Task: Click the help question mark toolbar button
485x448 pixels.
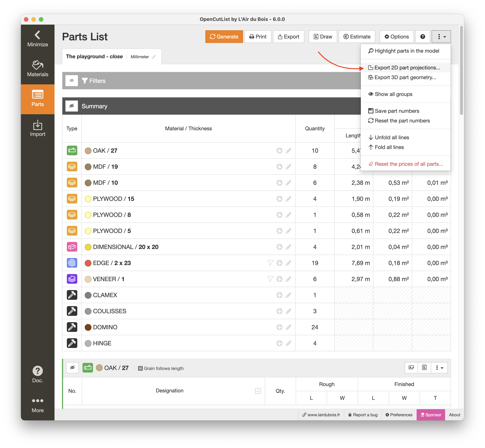Action: tap(422, 37)
